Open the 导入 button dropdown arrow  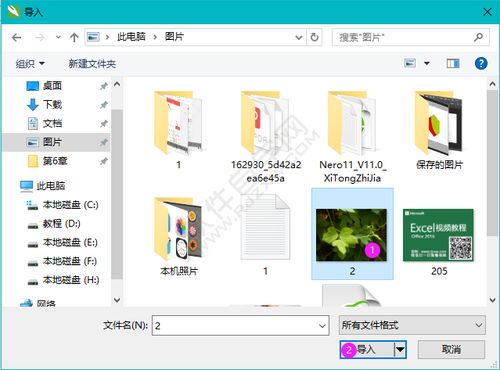click(400, 350)
